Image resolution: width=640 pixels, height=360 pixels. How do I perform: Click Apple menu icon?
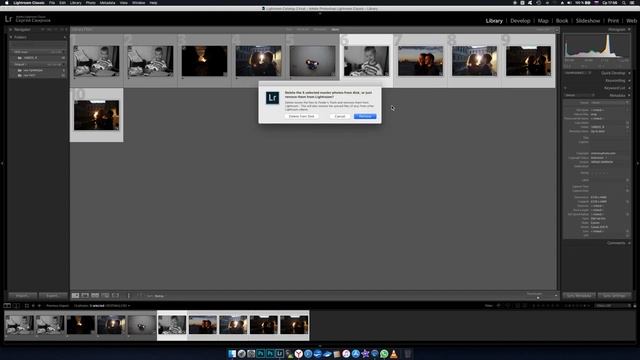(7, 2)
